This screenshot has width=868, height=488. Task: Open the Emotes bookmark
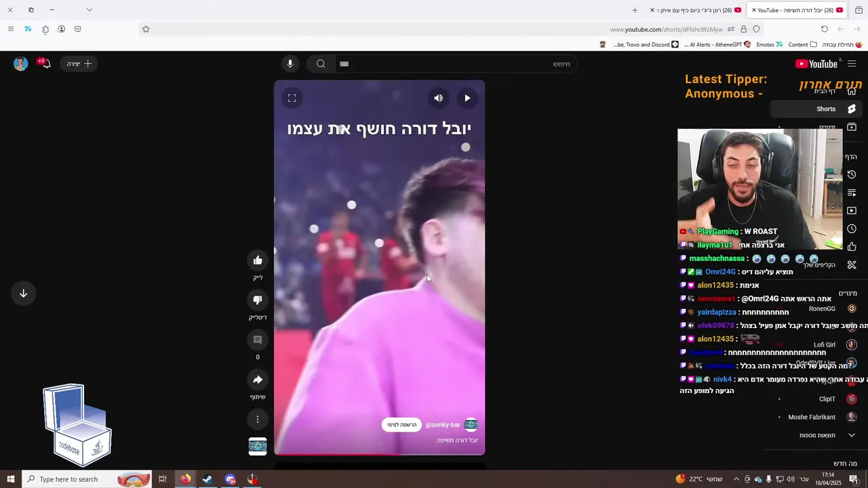[x=770, y=45]
